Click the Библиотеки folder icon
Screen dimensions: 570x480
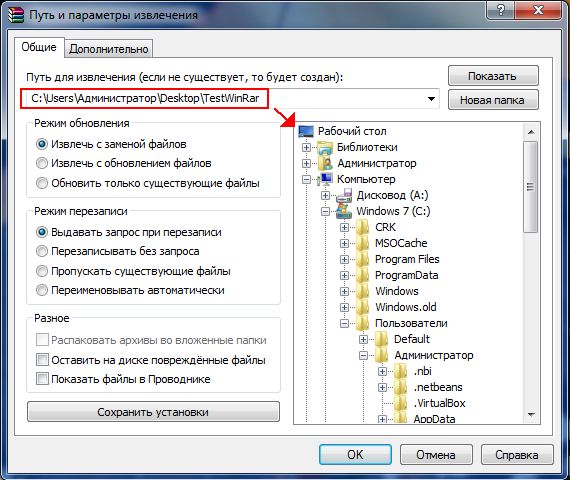coord(325,147)
